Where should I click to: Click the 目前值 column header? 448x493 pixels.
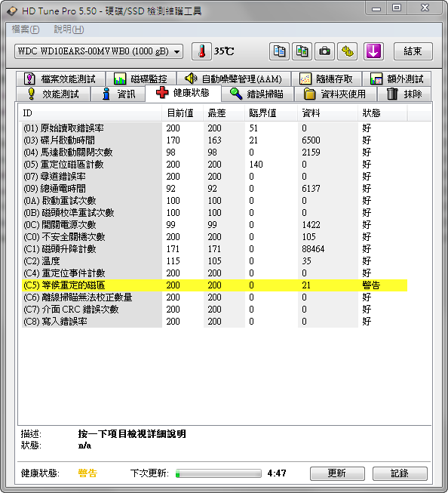pos(183,113)
